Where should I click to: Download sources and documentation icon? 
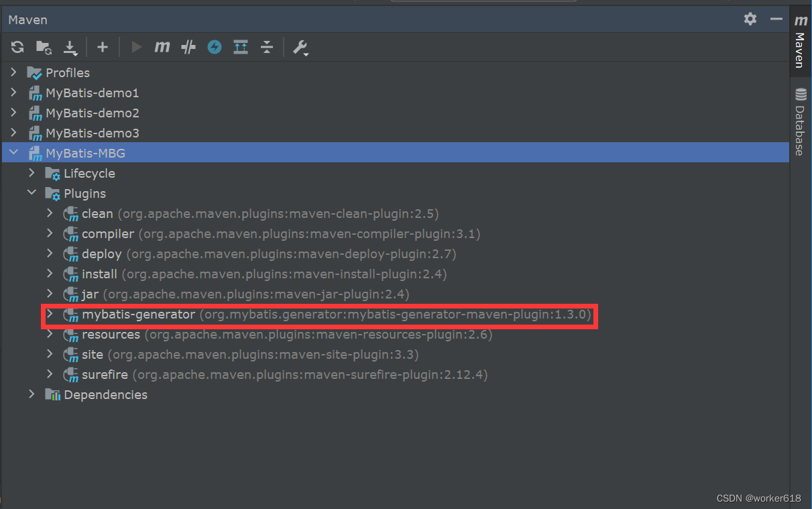(x=70, y=47)
